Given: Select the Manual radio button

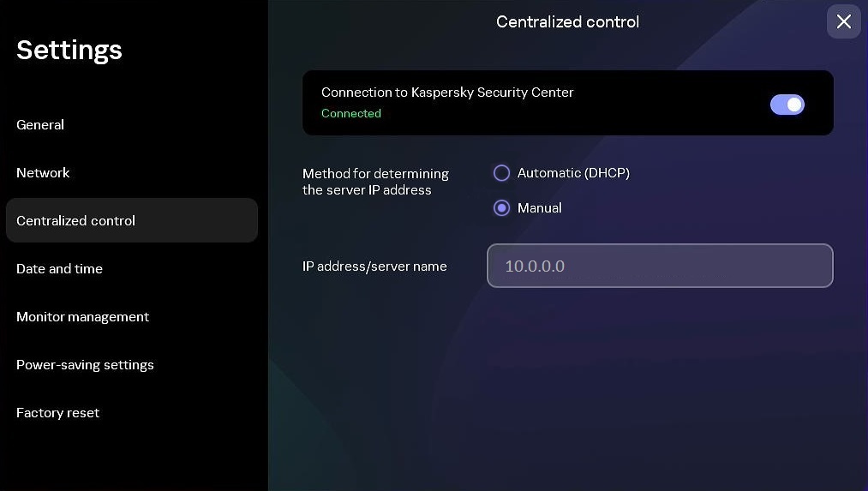Looking at the screenshot, I should click(x=502, y=208).
